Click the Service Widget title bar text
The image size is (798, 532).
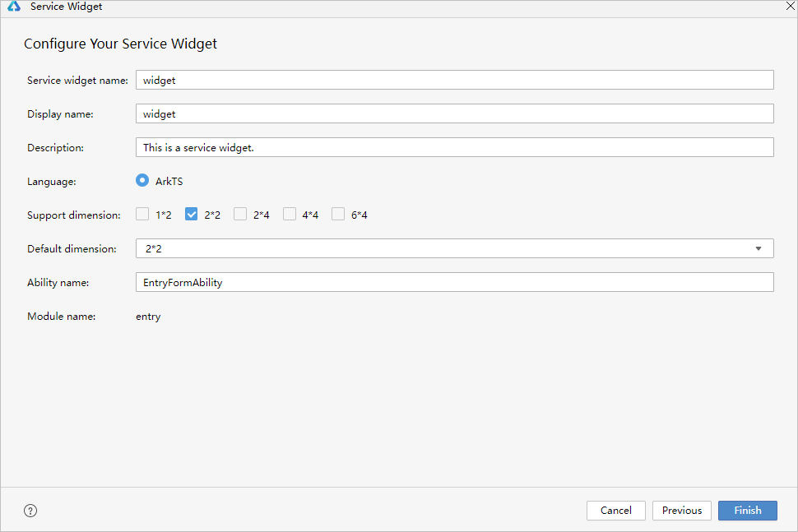[66, 7]
